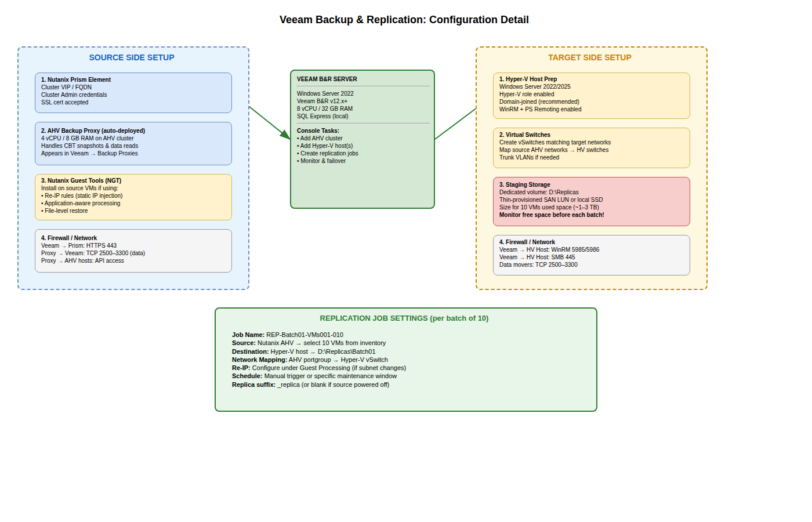This screenshot has width=812, height=522.
Task: Click 'Veeam B&R v12.x+' line
Action: [322, 101]
